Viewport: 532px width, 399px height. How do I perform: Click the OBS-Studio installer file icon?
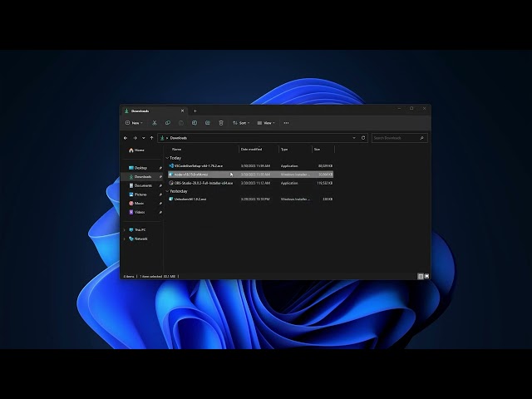pos(171,183)
